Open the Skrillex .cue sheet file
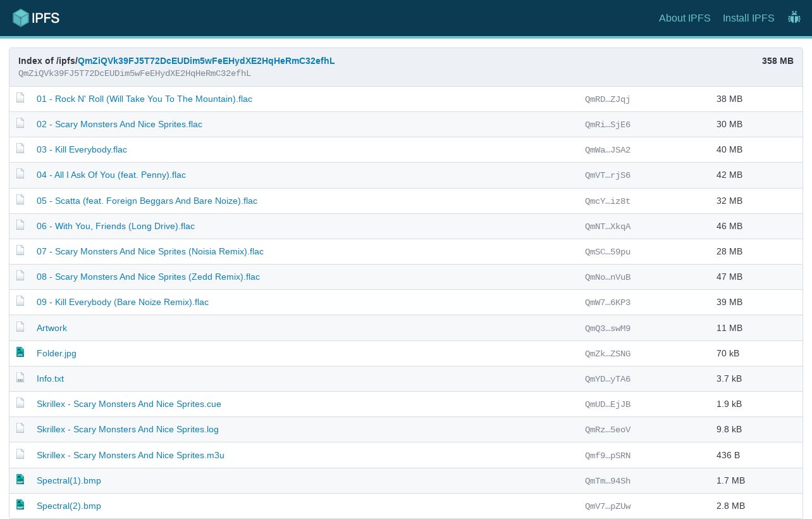The height and width of the screenshot is (519, 812). pyautogui.click(x=129, y=404)
